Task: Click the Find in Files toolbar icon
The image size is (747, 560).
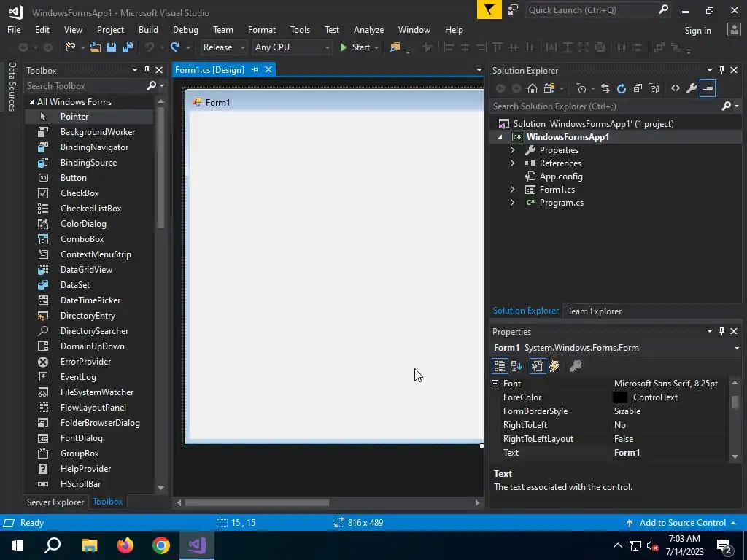Action: point(395,47)
